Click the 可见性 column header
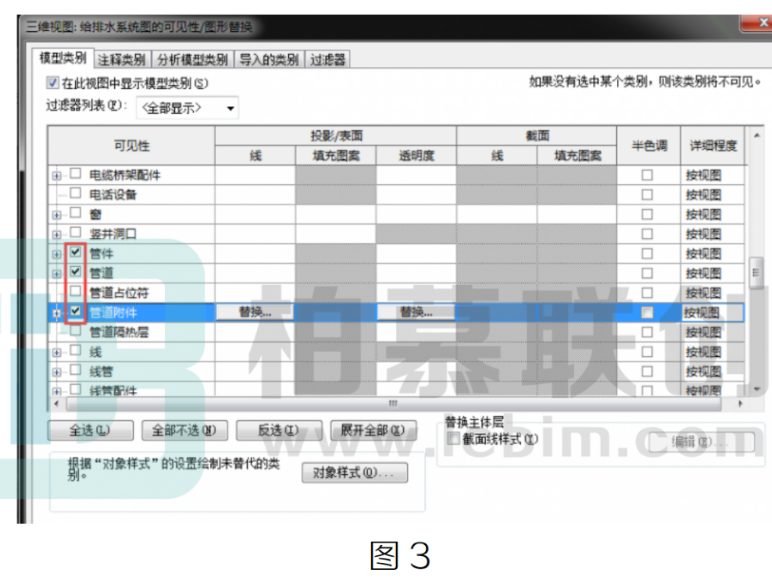The height and width of the screenshot is (586, 772). [131, 146]
